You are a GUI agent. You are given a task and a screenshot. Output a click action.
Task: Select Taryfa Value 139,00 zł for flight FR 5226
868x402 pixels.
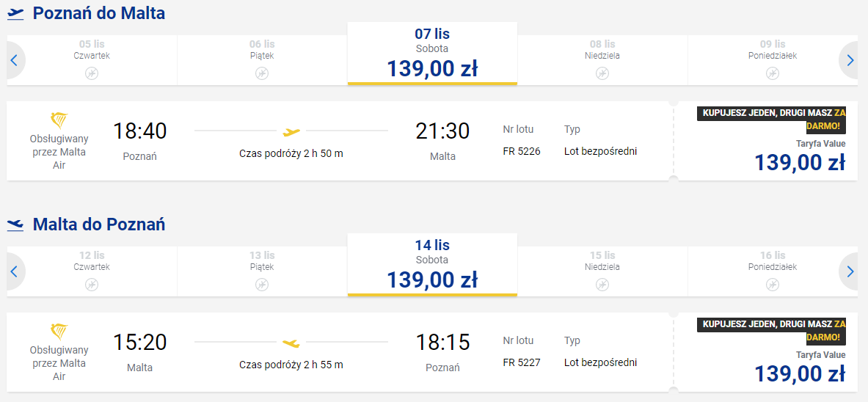tap(800, 162)
